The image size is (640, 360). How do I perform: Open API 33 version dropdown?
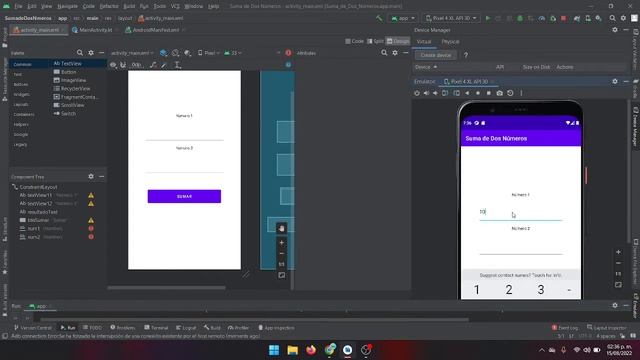click(x=233, y=53)
